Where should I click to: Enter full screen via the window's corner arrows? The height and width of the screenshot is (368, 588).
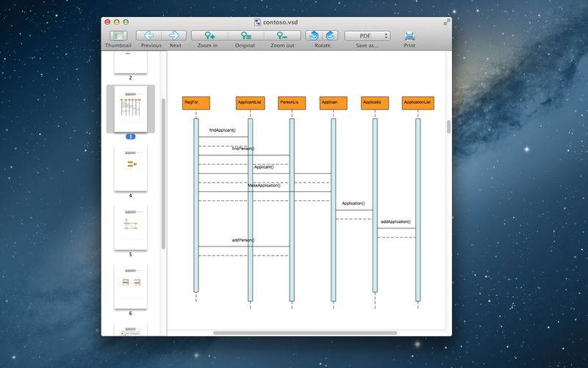446,22
